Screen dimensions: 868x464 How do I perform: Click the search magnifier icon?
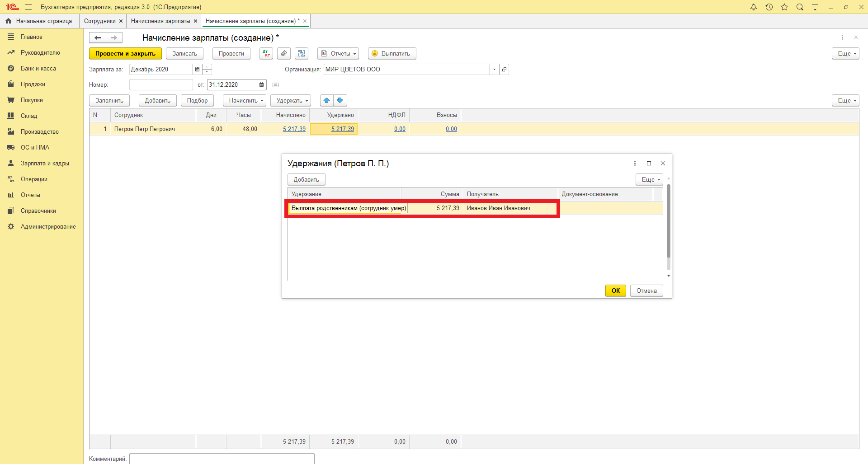800,7
